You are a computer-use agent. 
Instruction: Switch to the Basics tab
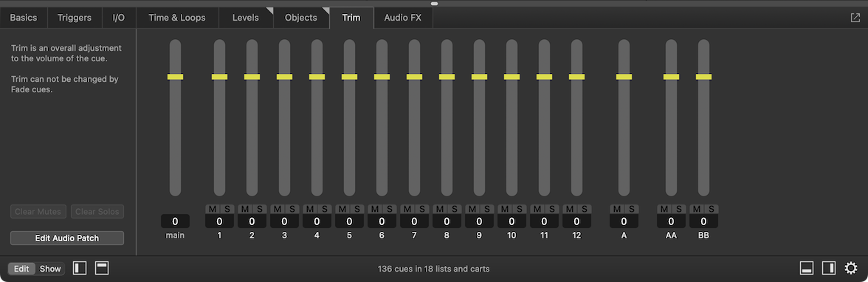coord(24,18)
